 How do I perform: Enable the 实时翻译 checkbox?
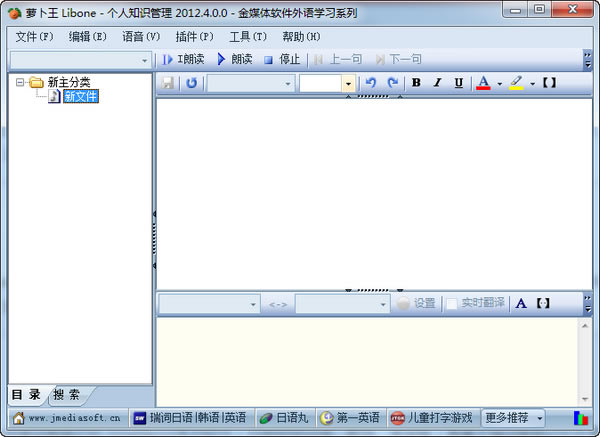point(452,303)
